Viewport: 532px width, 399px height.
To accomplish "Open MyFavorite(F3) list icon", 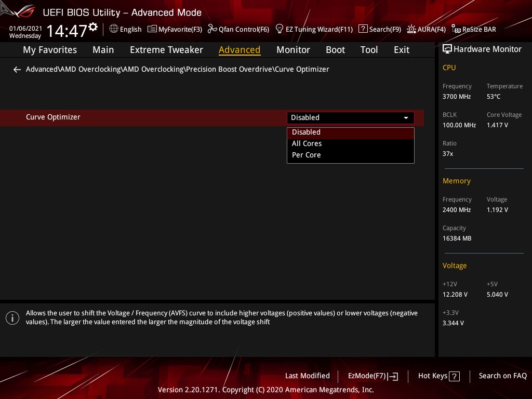I will [x=152, y=29].
